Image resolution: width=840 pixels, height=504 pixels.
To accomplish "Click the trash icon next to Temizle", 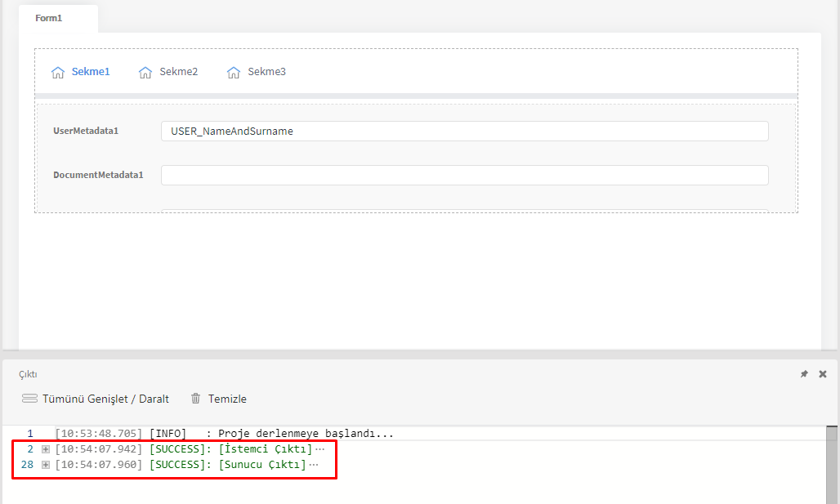I will pos(195,399).
